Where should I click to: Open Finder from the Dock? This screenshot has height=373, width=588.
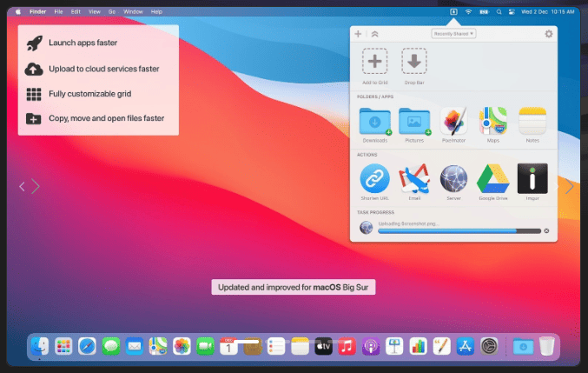point(40,346)
